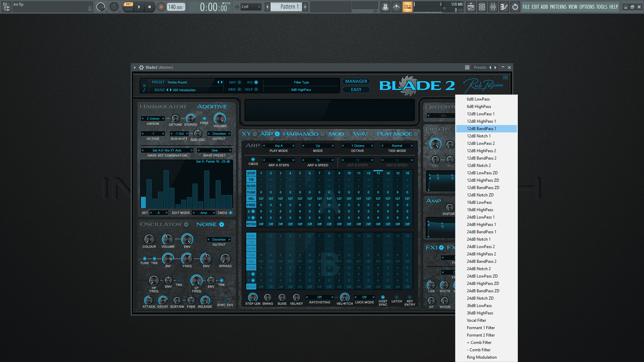
Task: Open Harmolator Output selector showing Distortion
Action: tap(219, 134)
